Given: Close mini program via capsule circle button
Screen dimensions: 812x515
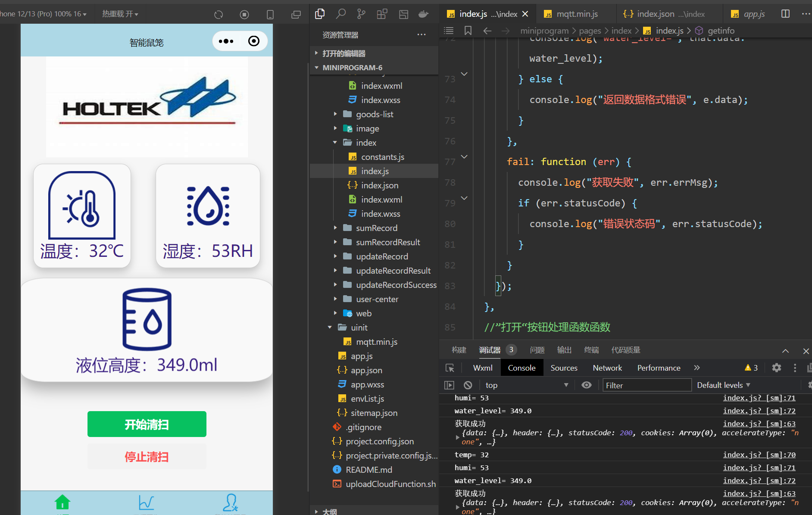Looking at the screenshot, I should 254,41.
